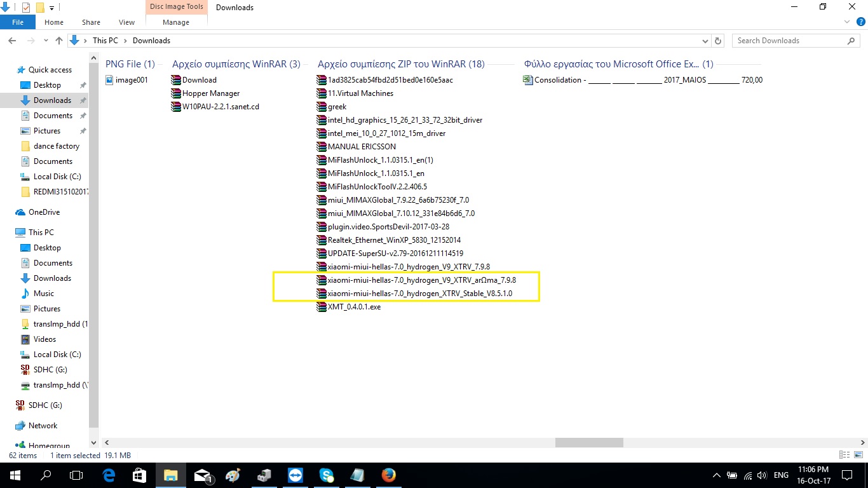
Task: Click This PC in the address bar
Action: pyautogui.click(x=105, y=41)
